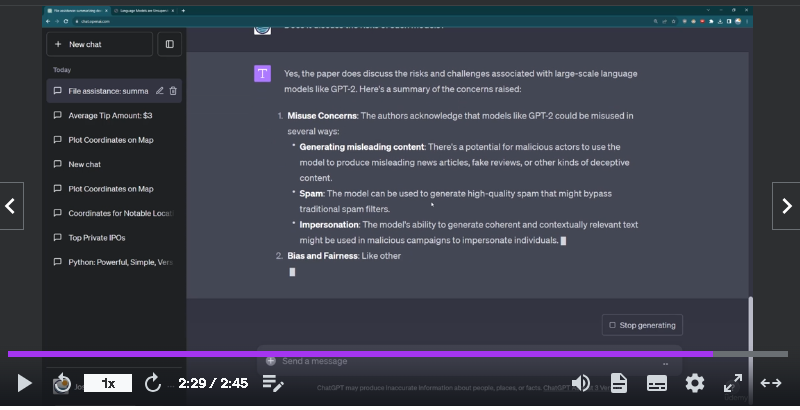The image size is (800, 410).
Task: Switch to the 'File assistance' browser tab
Action: coord(77,10)
